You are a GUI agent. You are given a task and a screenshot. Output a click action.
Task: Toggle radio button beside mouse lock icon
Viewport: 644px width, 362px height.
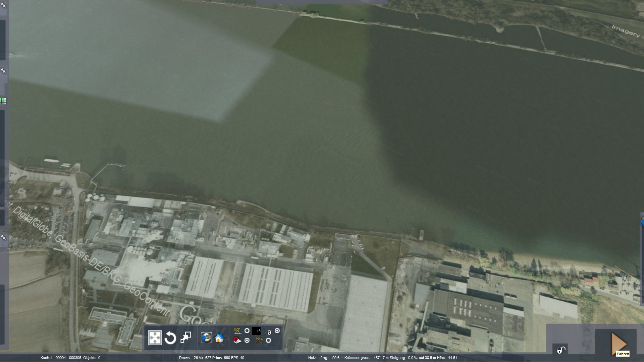pyautogui.click(x=277, y=331)
